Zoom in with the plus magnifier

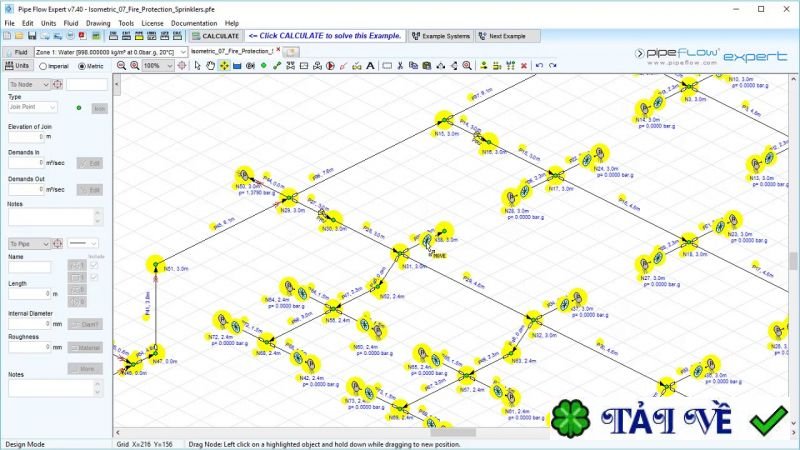(x=135, y=65)
